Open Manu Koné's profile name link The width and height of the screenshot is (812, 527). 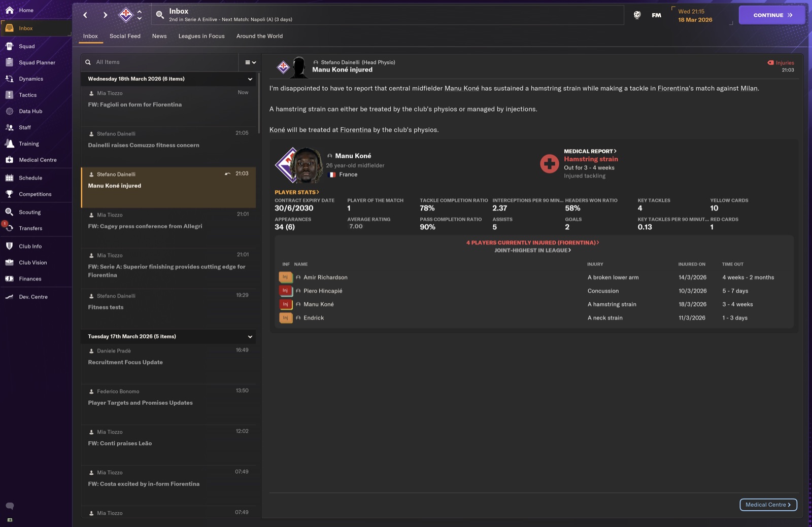click(353, 156)
